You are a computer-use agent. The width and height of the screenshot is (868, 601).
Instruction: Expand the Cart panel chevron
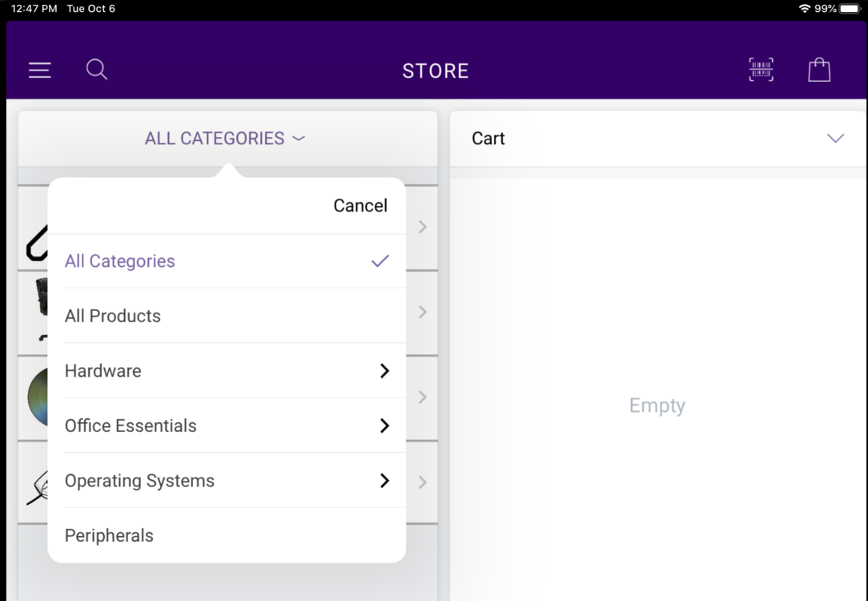835,139
